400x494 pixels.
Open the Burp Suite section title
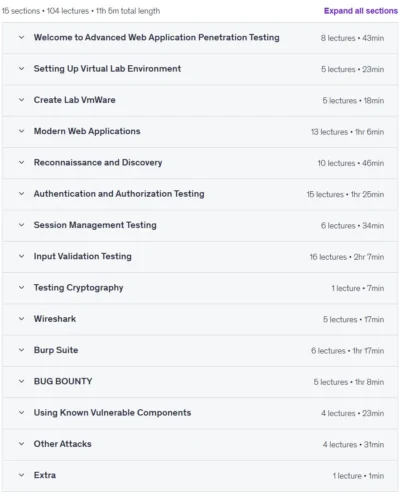(x=56, y=350)
